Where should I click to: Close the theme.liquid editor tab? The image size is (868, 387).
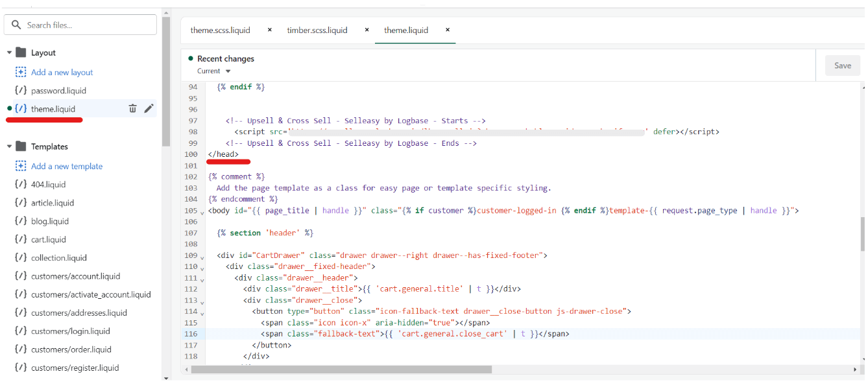click(448, 30)
